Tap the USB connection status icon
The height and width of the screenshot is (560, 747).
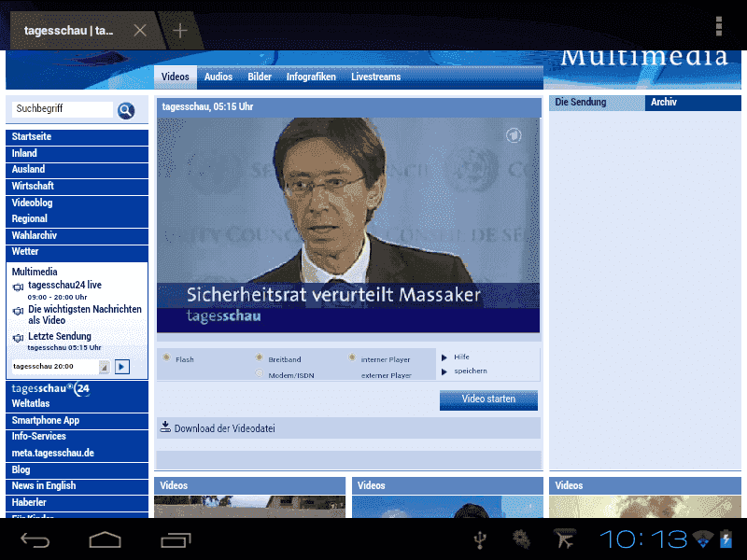pyautogui.click(x=480, y=539)
